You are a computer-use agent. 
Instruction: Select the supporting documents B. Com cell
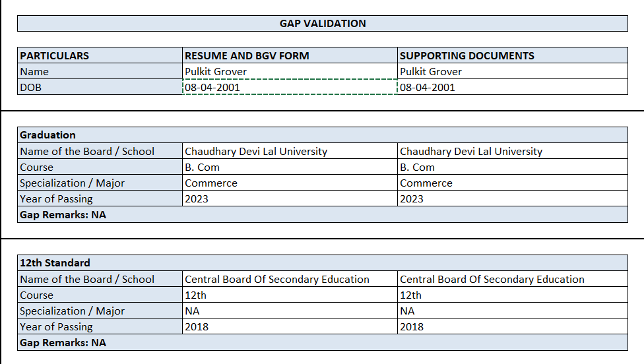(512, 167)
